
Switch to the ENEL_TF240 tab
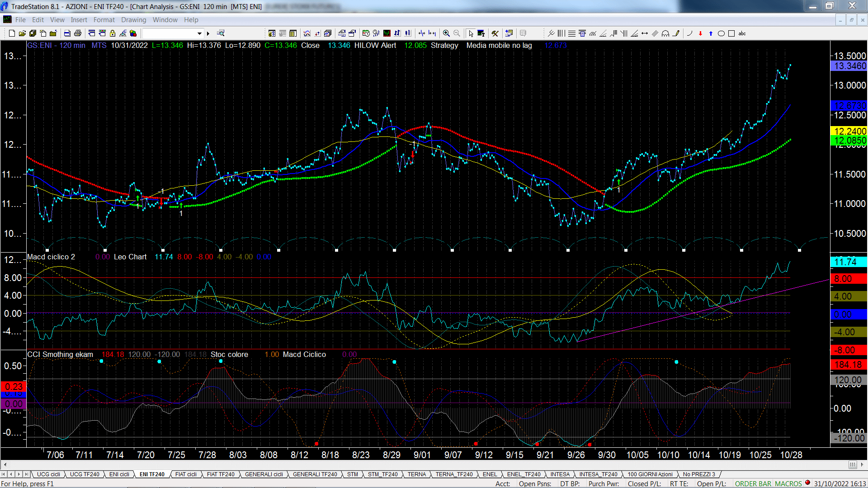point(524,474)
